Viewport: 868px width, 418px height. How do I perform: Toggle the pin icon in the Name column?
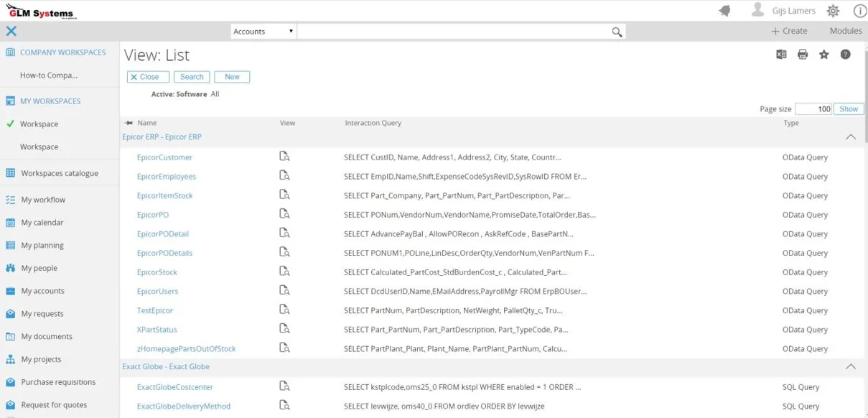point(129,123)
